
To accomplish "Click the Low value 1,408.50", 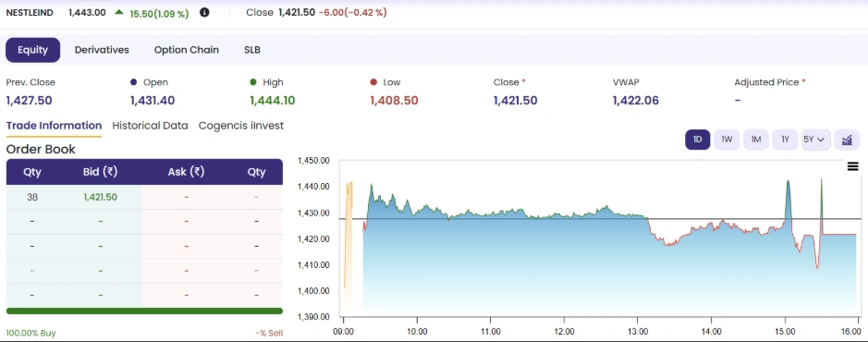I will click(394, 101).
